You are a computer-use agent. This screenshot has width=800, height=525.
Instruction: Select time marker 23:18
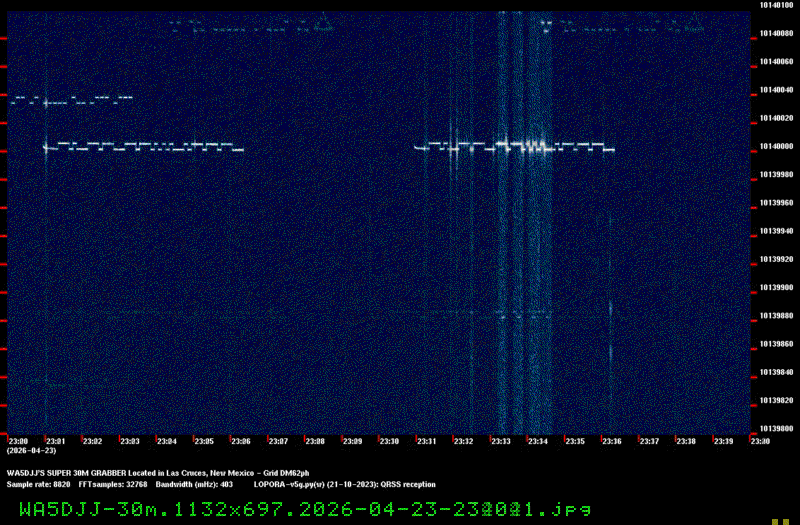(686, 441)
